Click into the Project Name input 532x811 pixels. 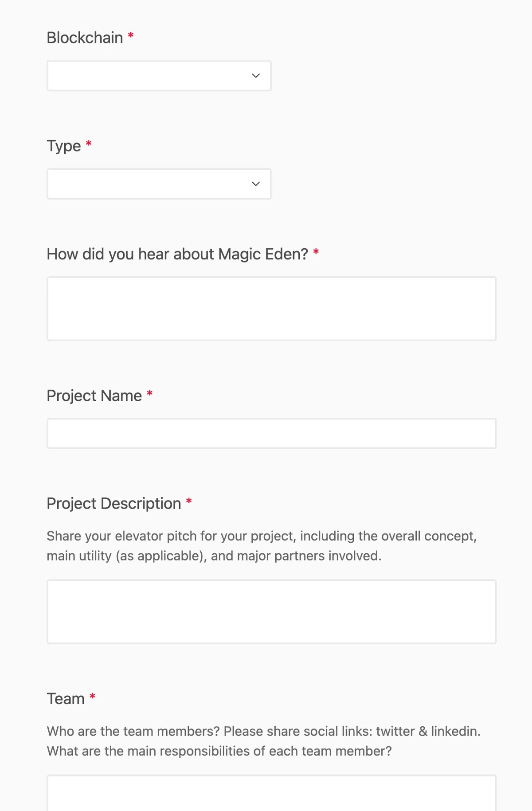[272, 434]
